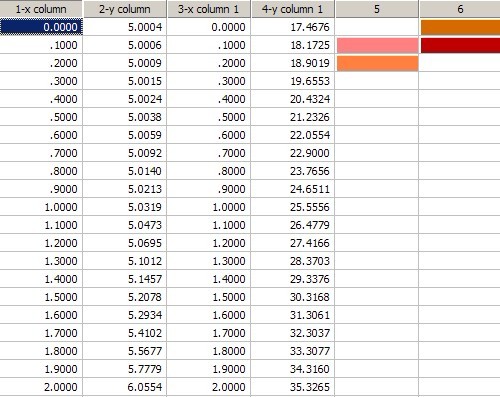This screenshot has height=397, width=500.
Task: Select the '1-x column' header
Action: point(41,9)
